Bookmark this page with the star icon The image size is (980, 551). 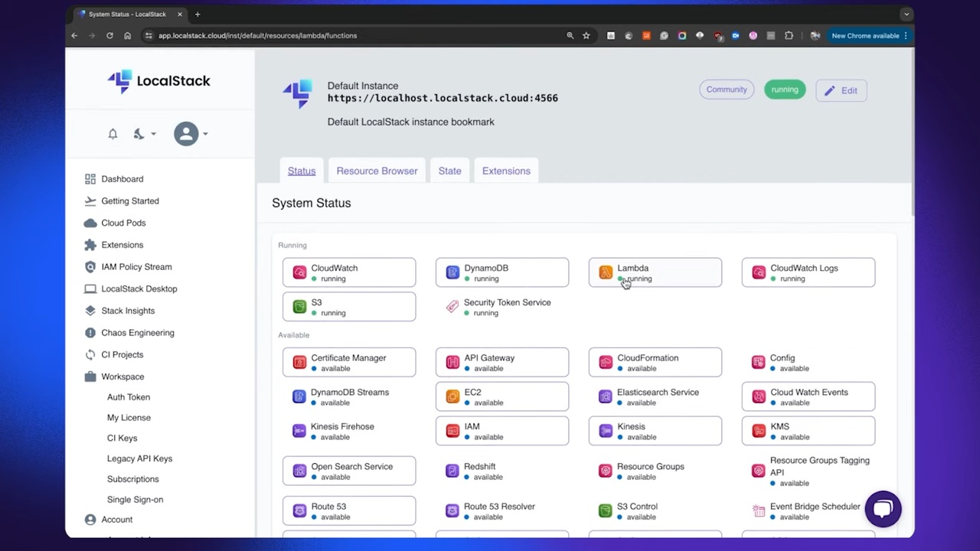[x=586, y=35]
